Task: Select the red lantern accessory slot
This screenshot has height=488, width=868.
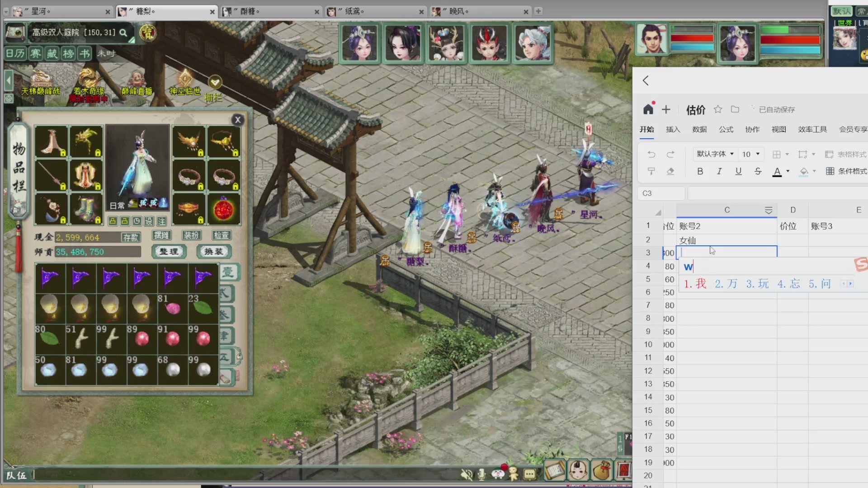Action: point(224,209)
